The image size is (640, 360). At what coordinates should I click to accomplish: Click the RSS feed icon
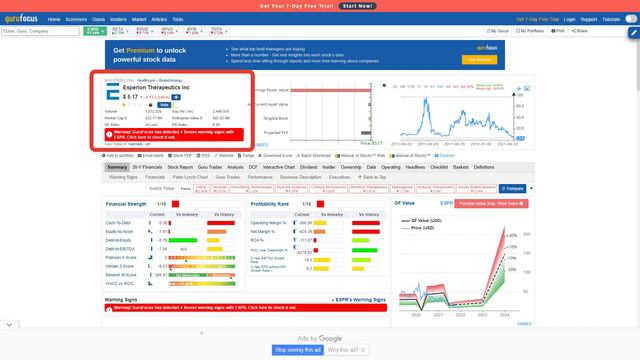(198, 156)
